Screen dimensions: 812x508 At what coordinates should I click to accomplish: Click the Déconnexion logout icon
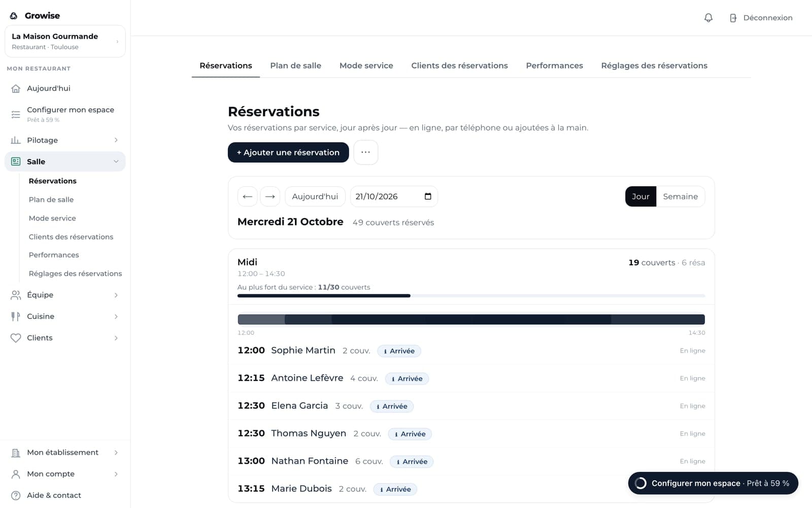click(x=733, y=18)
